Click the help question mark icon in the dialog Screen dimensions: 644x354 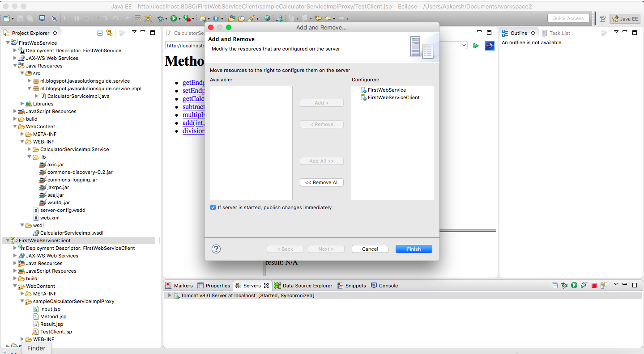pos(216,249)
